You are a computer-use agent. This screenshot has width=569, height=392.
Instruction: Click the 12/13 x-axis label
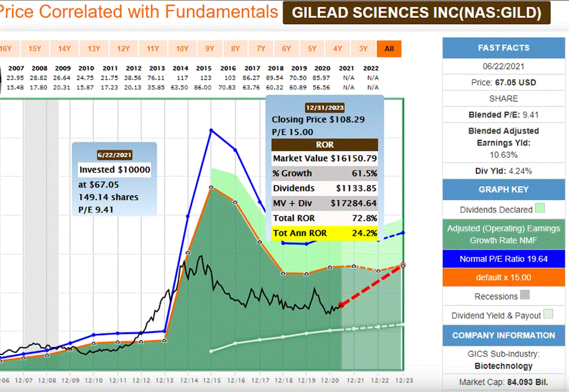[x=165, y=381]
